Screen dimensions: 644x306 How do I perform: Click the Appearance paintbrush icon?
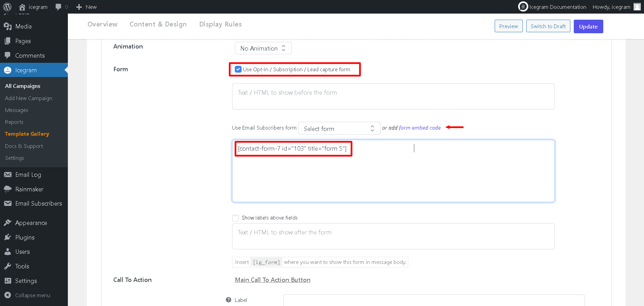pyautogui.click(x=8, y=223)
